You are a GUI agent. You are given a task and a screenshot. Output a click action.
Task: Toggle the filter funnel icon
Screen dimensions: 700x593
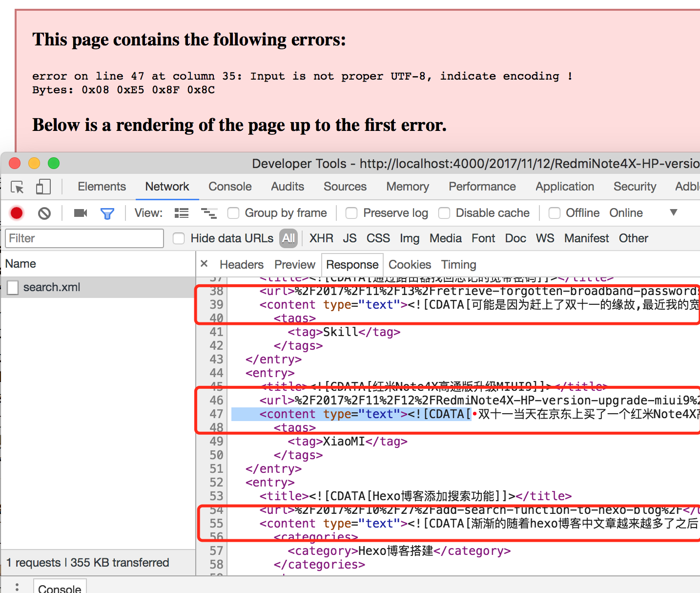coord(107,213)
